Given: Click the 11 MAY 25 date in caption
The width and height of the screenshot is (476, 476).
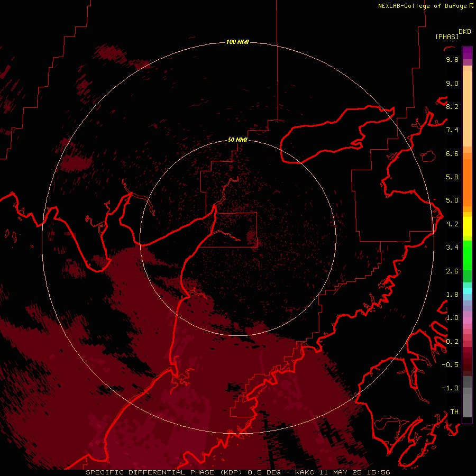Looking at the screenshot, I should [x=341, y=472].
